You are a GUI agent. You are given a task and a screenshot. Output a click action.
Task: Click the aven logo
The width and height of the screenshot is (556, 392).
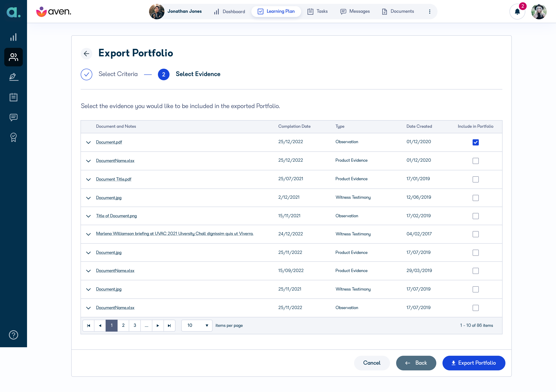pyautogui.click(x=54, y=12)
